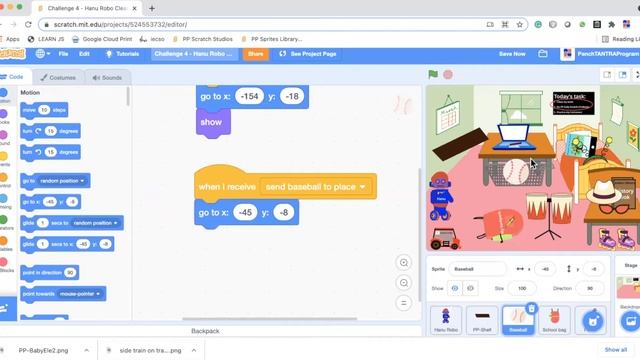
Task: Click the Sprite name field Baseball
Action: (477, 269)
